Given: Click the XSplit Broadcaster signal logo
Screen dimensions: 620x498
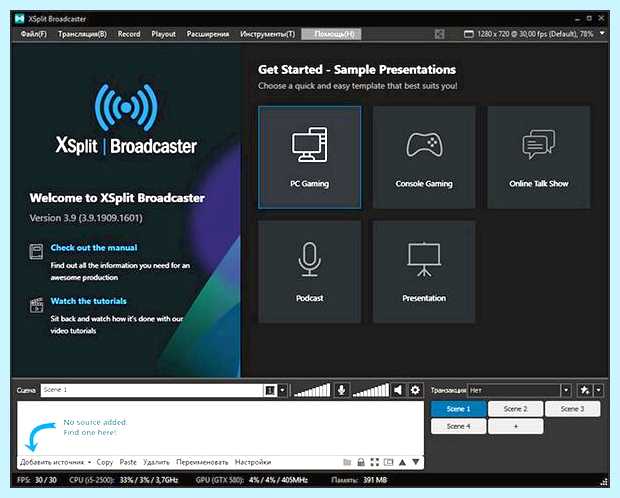Looking at the screenshot, I should 126,107.
